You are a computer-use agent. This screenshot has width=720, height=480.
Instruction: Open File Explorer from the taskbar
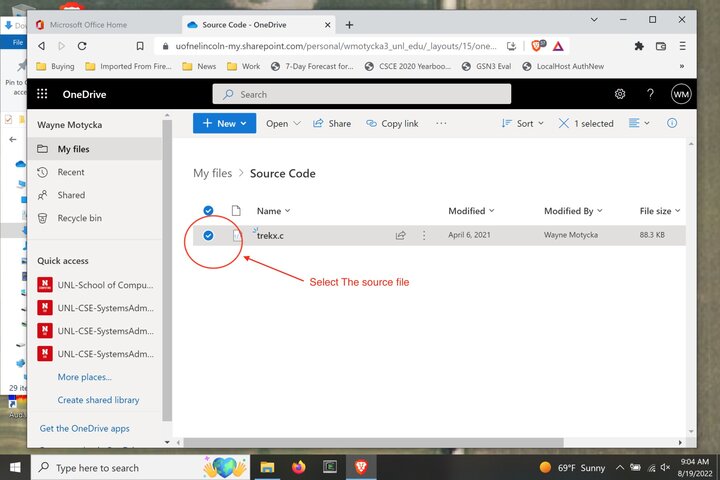[x=267, y=468]
